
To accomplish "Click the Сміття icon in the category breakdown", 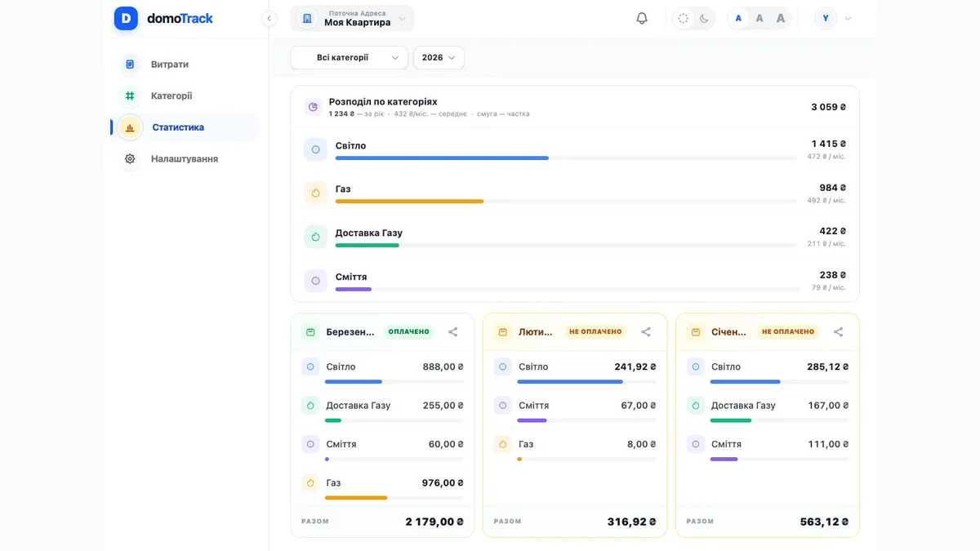I will [315, 281].
